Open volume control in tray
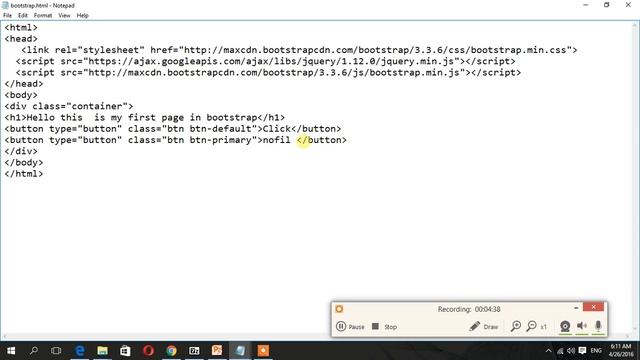This screenshot has height=360, width=640. 571,351
